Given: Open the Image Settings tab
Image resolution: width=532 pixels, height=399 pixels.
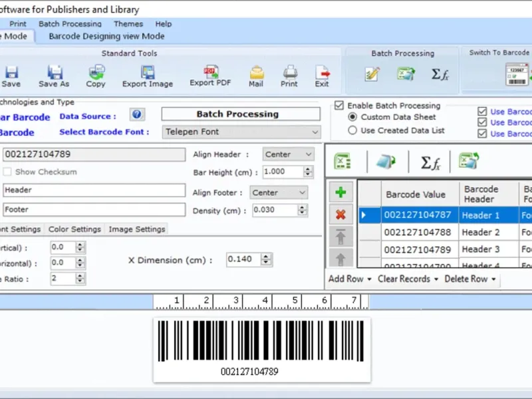Looking at the screenshot, I should [x=137, y=229].
